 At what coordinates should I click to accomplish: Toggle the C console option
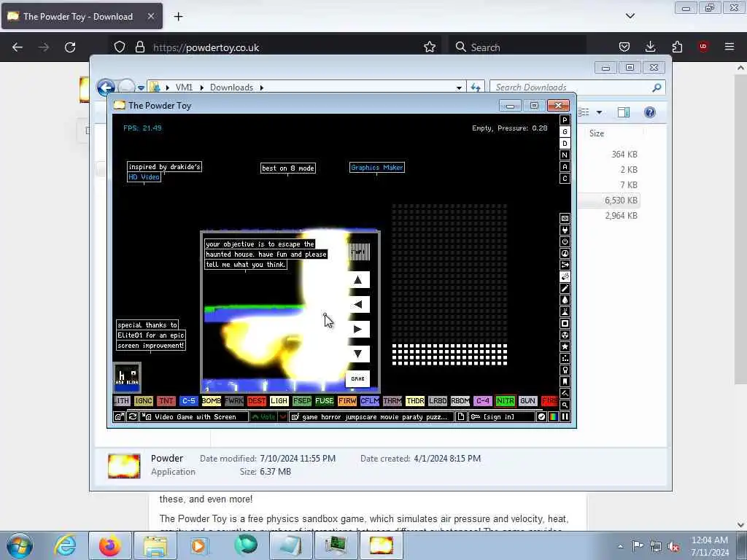(565, 178)
